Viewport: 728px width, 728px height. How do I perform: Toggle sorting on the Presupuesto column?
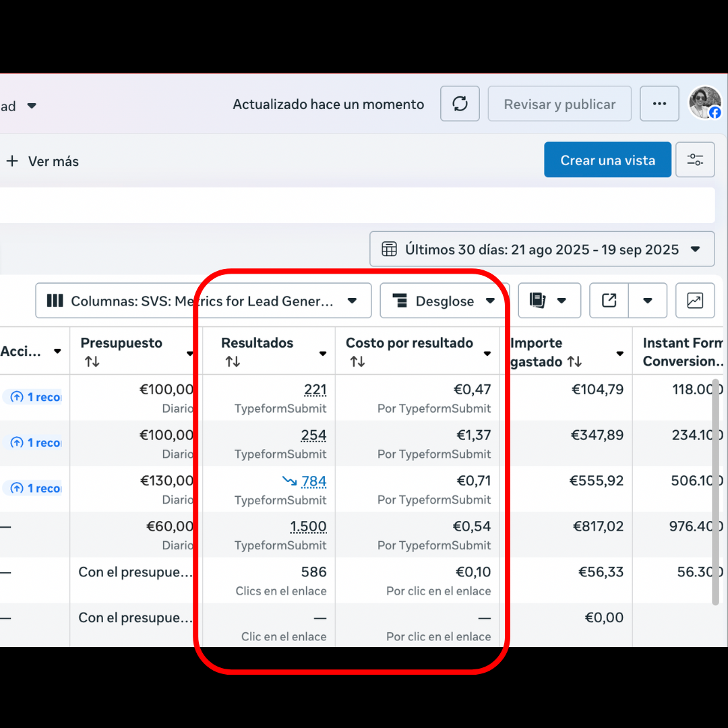92,361
